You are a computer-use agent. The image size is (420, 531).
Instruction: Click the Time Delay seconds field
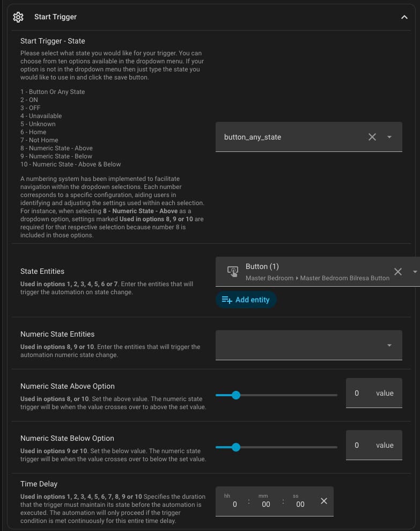point(300,501)
